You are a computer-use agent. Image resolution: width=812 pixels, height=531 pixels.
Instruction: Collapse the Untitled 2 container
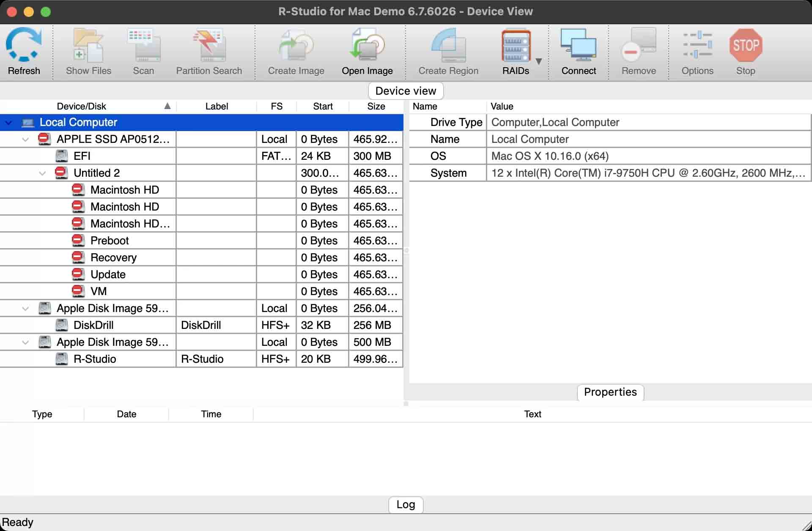click(42, 173)
